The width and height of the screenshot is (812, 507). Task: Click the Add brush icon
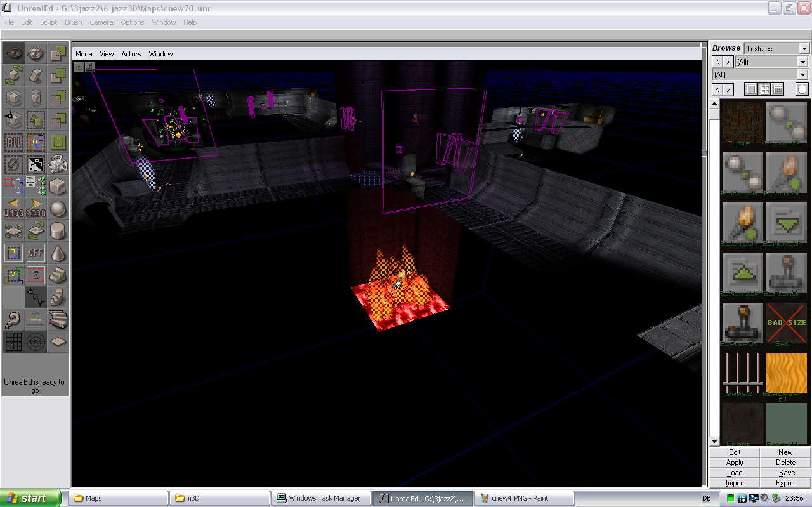click(58, 53)
